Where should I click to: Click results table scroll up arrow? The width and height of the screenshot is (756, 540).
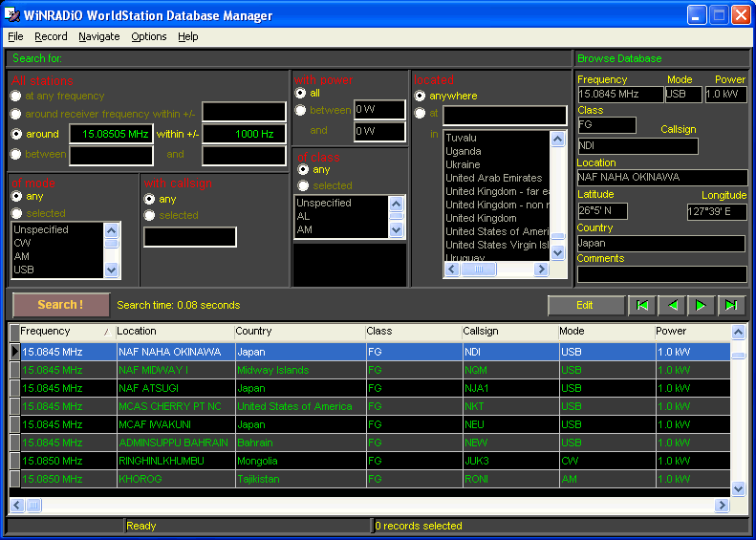coord(738,332)
